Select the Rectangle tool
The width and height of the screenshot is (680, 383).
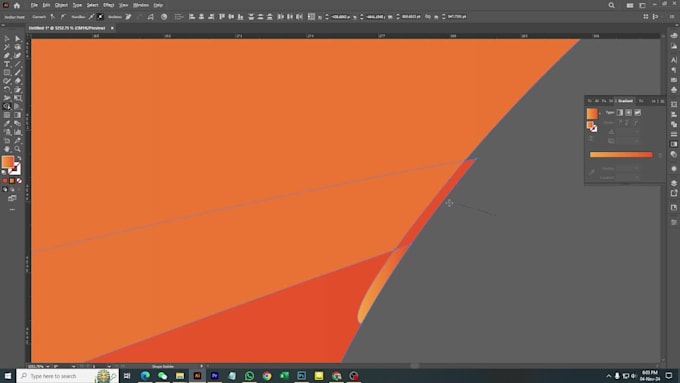[x=7, y=72]
